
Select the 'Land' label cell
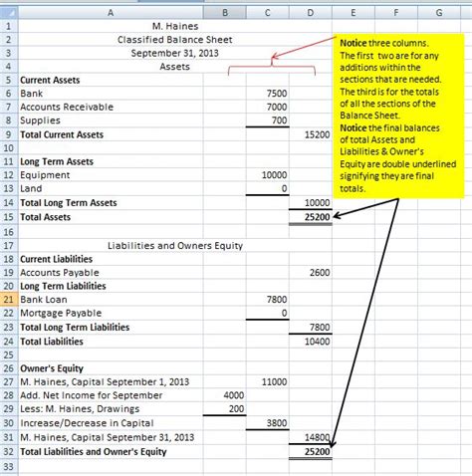[111, 188]
